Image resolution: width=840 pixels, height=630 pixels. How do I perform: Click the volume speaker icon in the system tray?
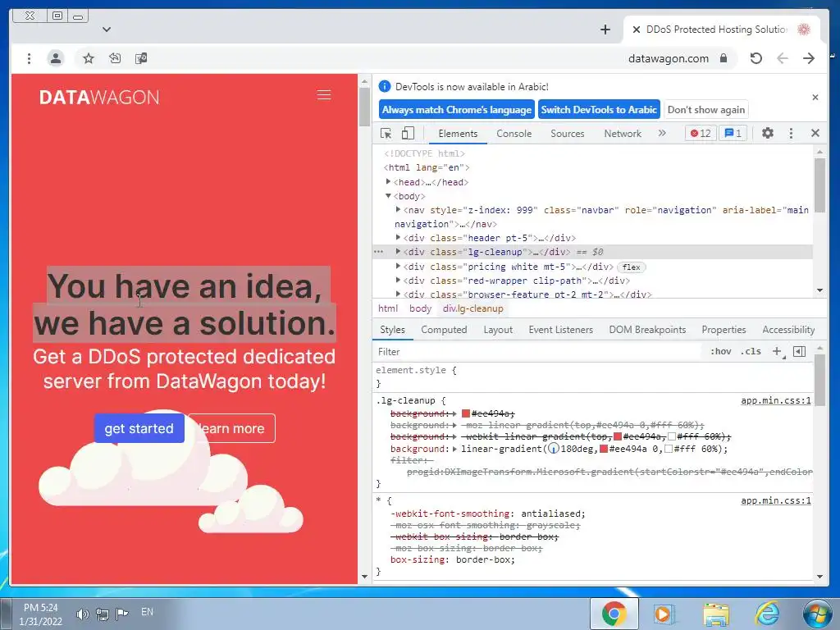81,614
